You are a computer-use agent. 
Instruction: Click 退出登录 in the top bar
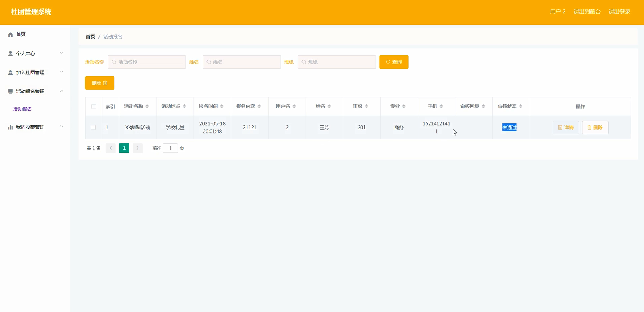point(619,12)
